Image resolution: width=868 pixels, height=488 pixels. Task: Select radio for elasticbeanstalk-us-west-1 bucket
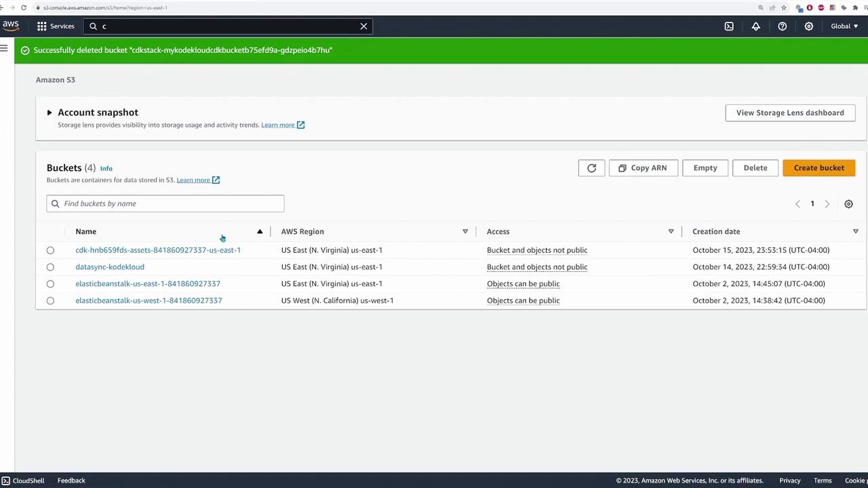point(50,301)
